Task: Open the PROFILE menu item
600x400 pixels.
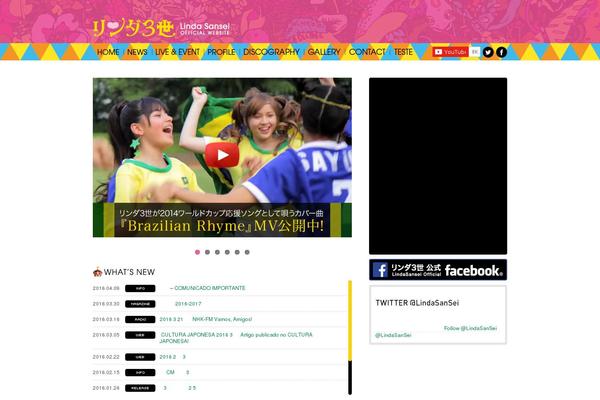Action: (x=221, y=52)
